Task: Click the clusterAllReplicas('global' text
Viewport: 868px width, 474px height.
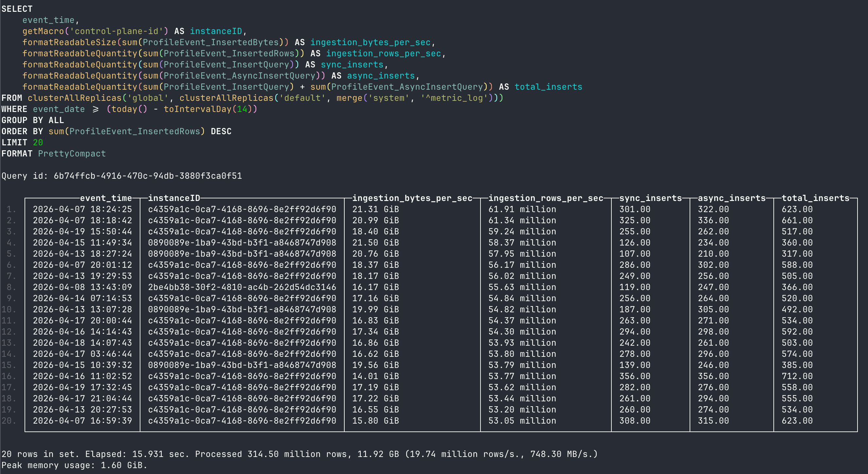Action: (98, 98)
